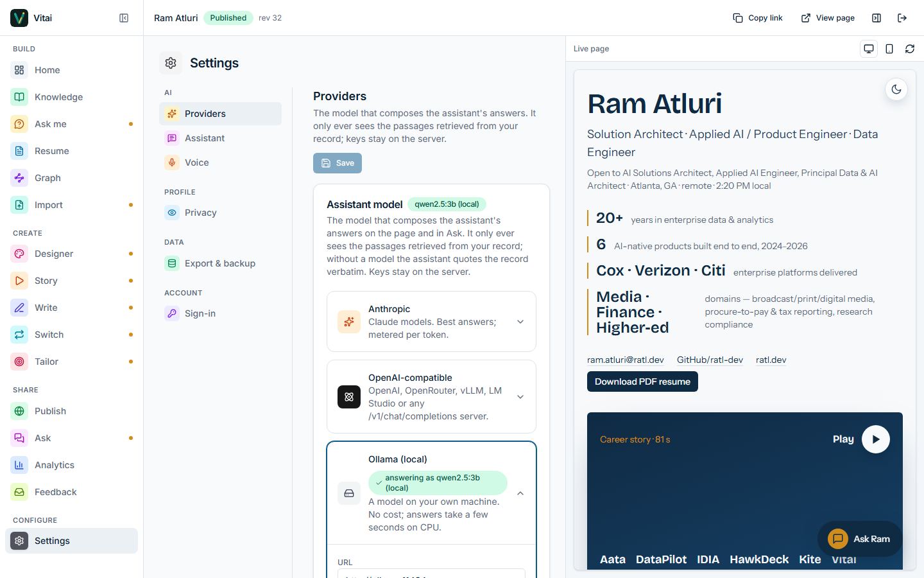This screenshot has height=578, width=924.
Task: Refresh the live page preview
Action: (910, 49)
